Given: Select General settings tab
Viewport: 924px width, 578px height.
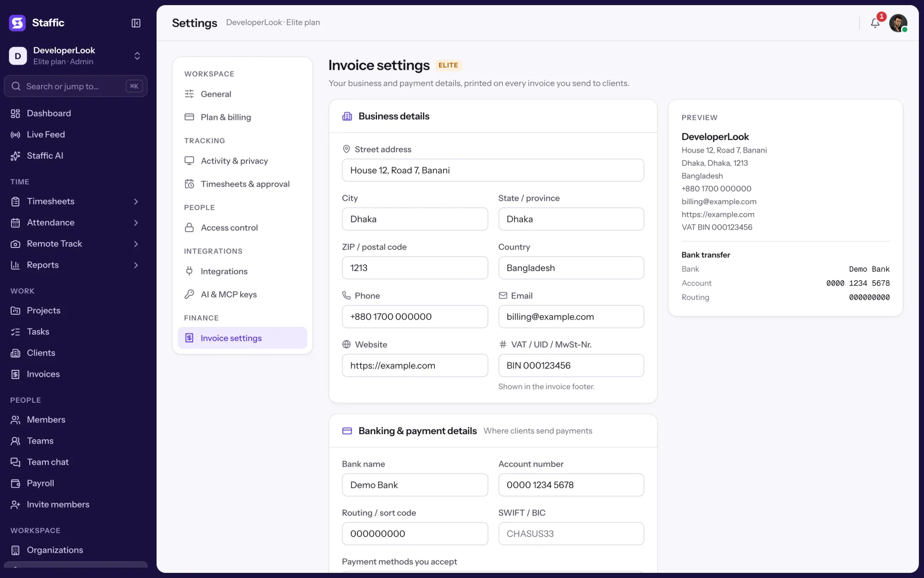Looking at the screenshot, I should point(243,94).
